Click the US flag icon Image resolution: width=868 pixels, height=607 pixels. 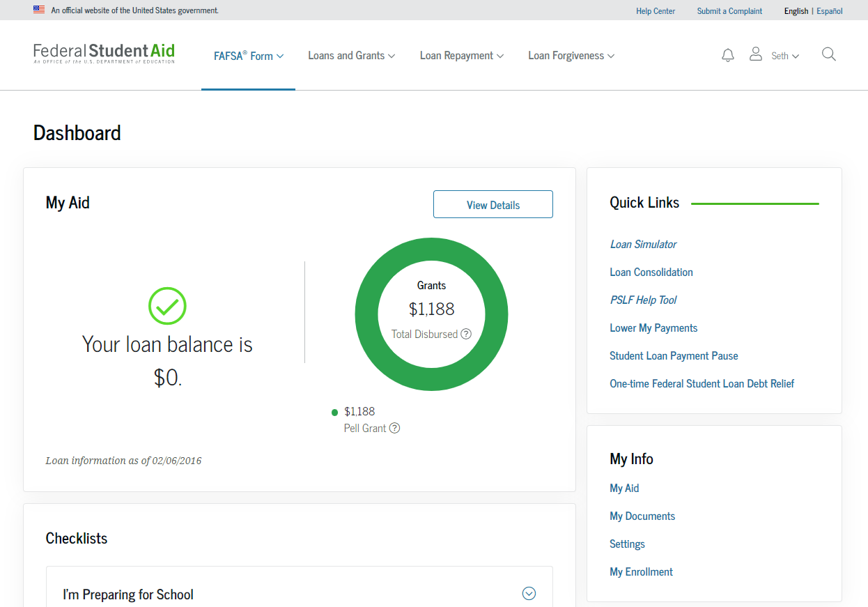[x=39, y=10]
